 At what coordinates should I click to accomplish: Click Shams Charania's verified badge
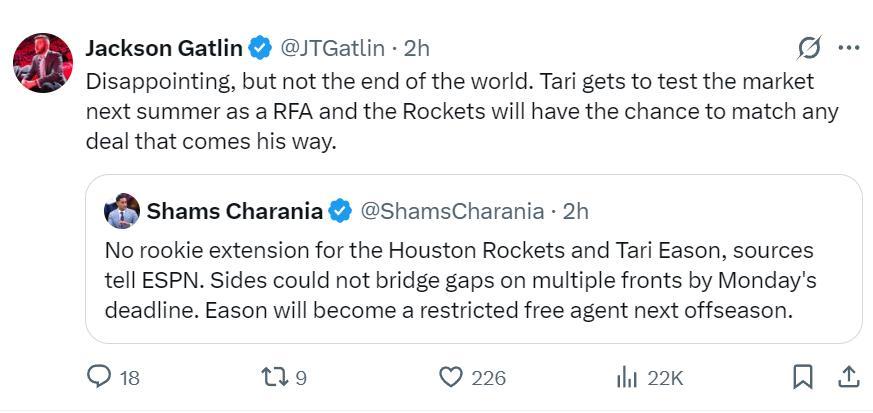coord(340,211)
